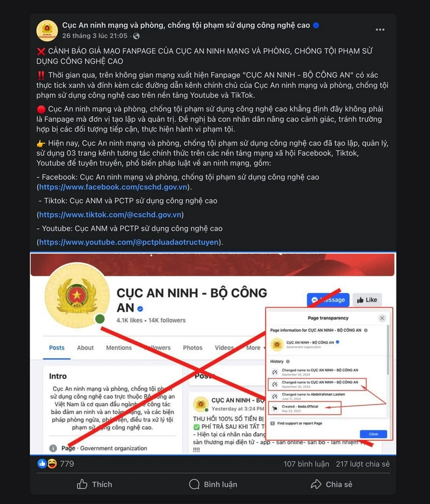Screen dimensions: 430x504
Task: Open the attached fake fanpage screenshot image
Action: [x=213, y=353]
